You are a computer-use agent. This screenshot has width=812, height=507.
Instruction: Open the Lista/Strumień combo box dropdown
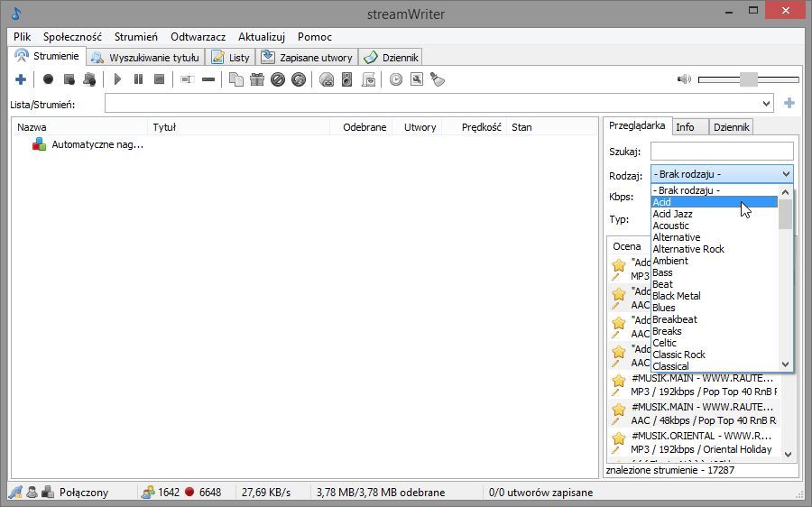[766, 104]
